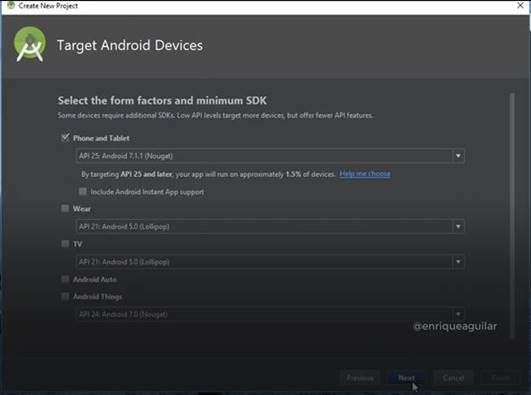Click the Next button
This screenshot has width=531, height=395.
click(x=406, y=378)
